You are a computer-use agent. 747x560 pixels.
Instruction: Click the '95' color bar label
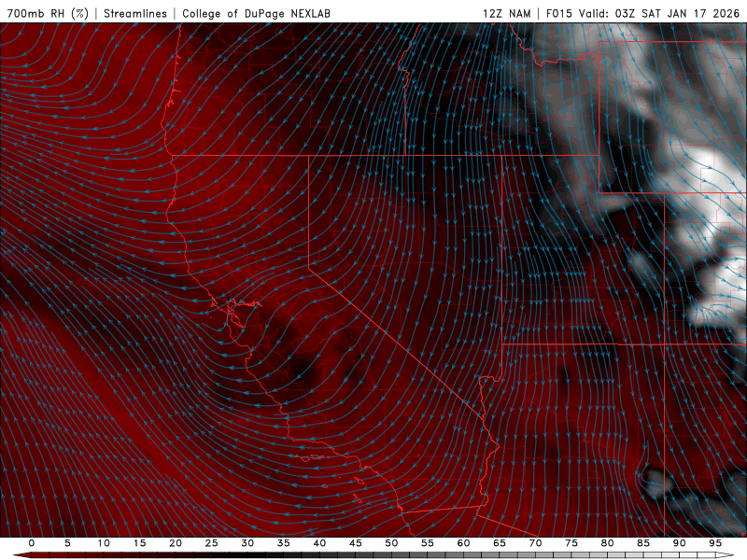[x=715, y=543]
